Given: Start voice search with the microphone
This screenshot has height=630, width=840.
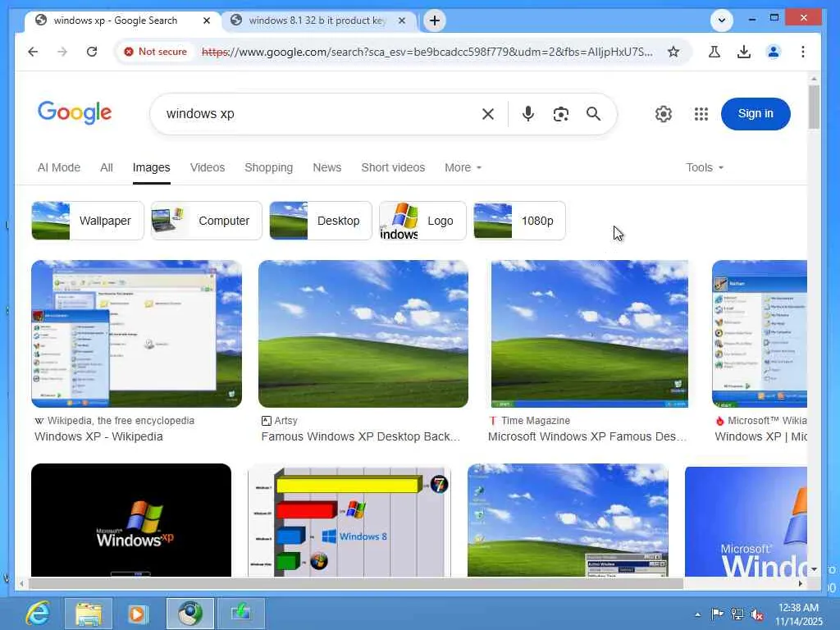Looking at the screenshot, I should (x=527, y=113).
